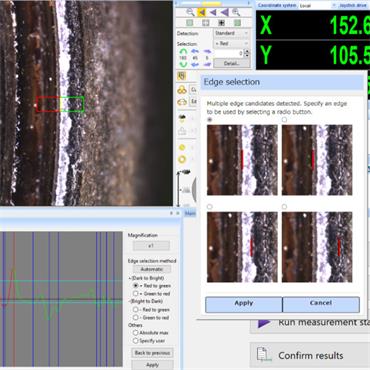Open the Joystick drive dropdown
This screenshot has width=370, height=370.
(354, 6)
